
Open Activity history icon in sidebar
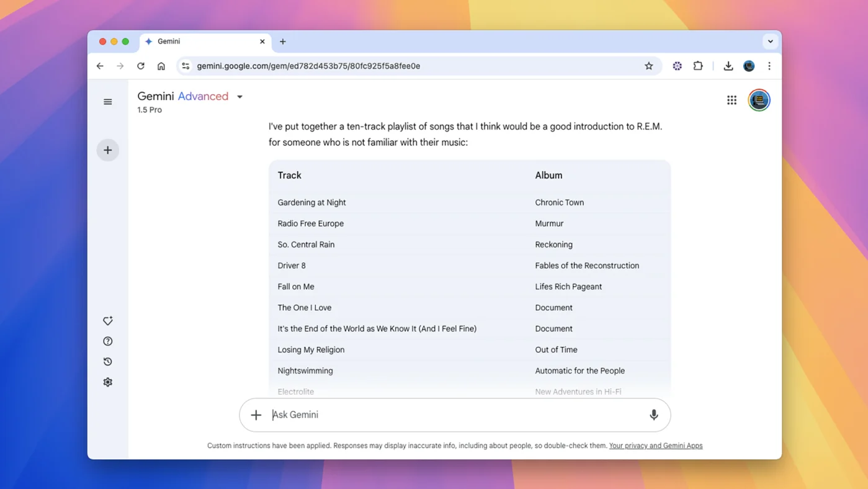click(x=108, y=362)
